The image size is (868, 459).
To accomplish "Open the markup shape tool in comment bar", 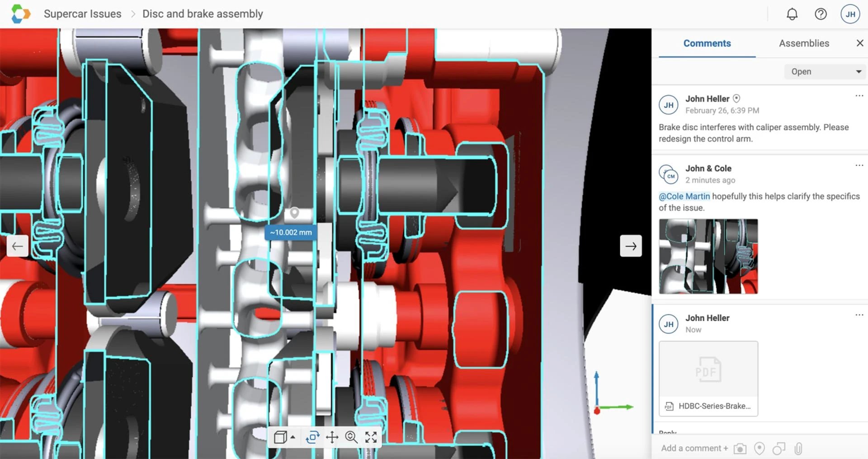I will [x=779, y=448].
